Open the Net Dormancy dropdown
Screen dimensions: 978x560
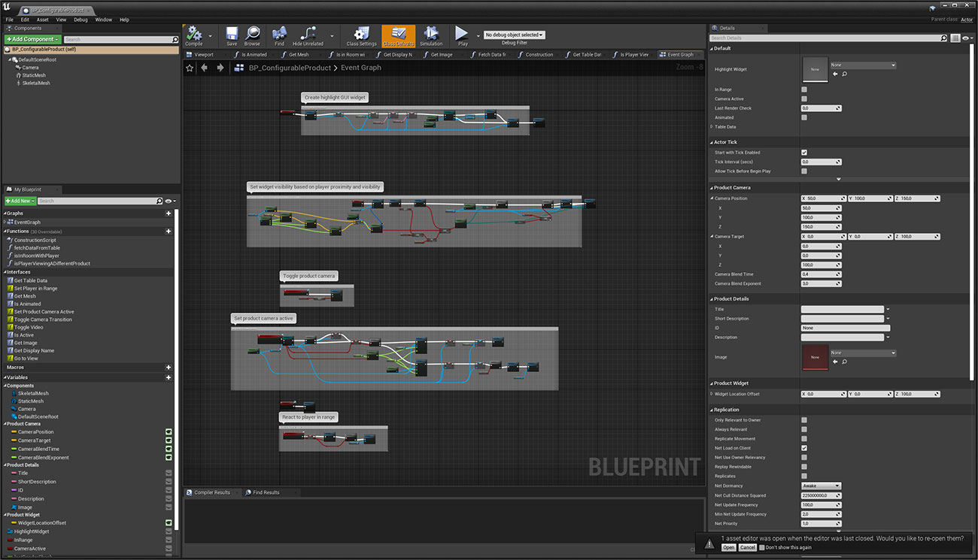click(x=821, y=486)
